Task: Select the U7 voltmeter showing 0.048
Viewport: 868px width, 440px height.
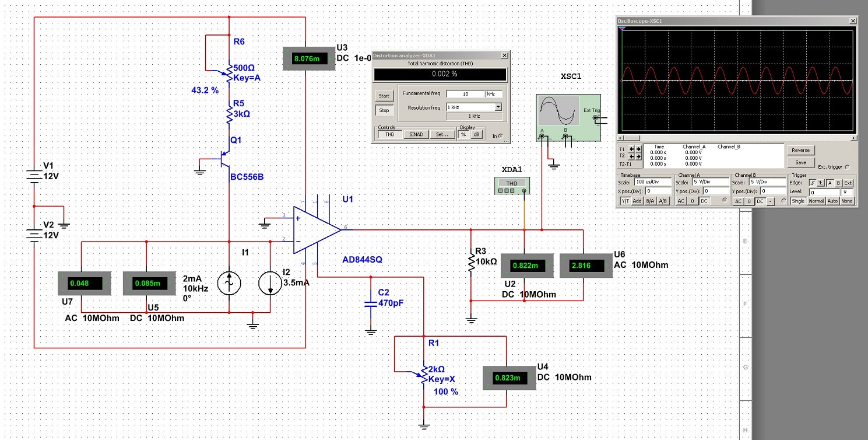Action: (x=84, y=283)
